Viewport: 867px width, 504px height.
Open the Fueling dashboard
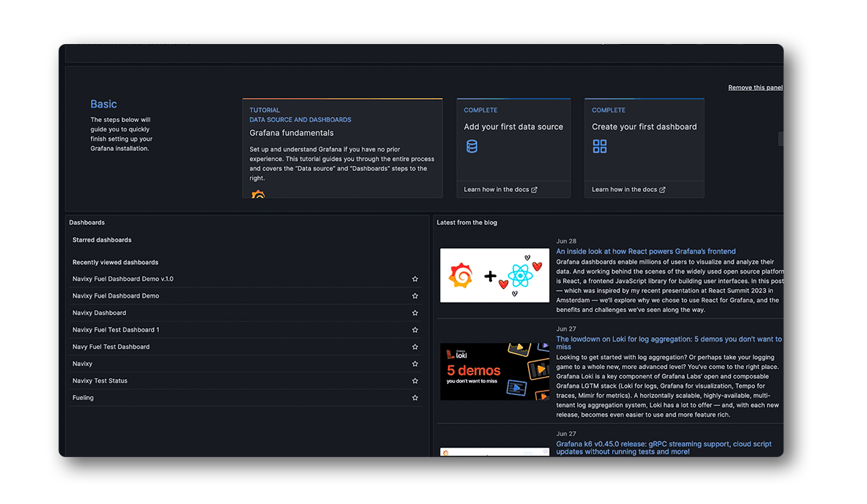tap(83, 398)
